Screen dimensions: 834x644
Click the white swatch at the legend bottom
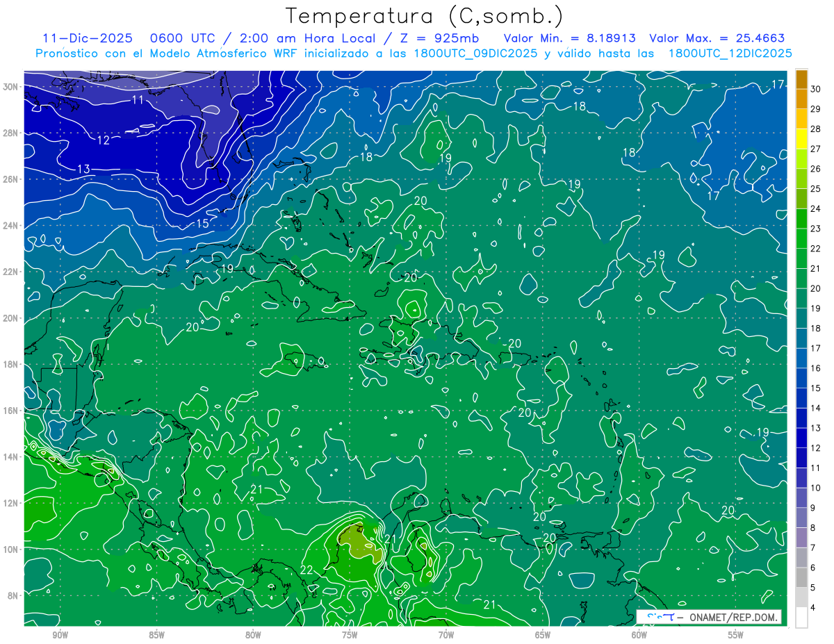801,618
